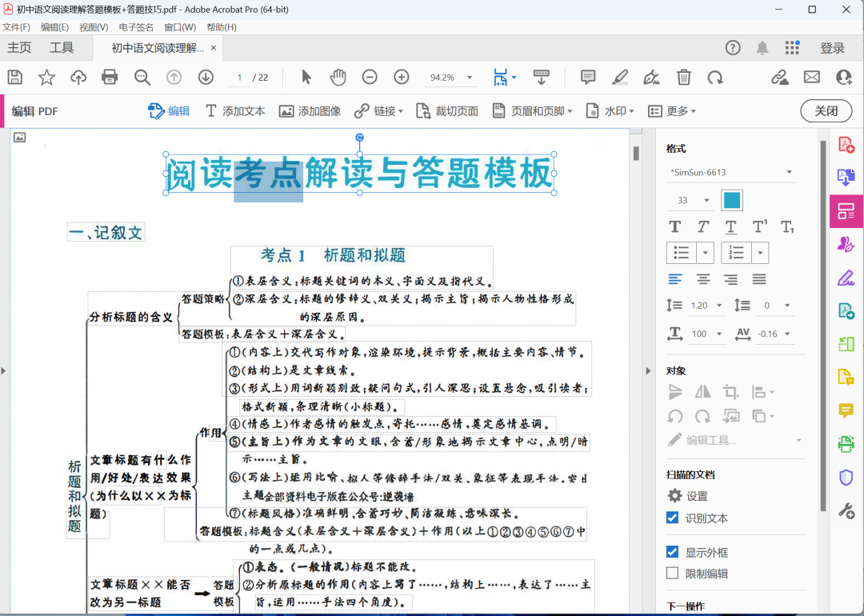This screenshot has width=864, height=616.
Task: Choose the arrow selection tool
Action: (306, 77)
